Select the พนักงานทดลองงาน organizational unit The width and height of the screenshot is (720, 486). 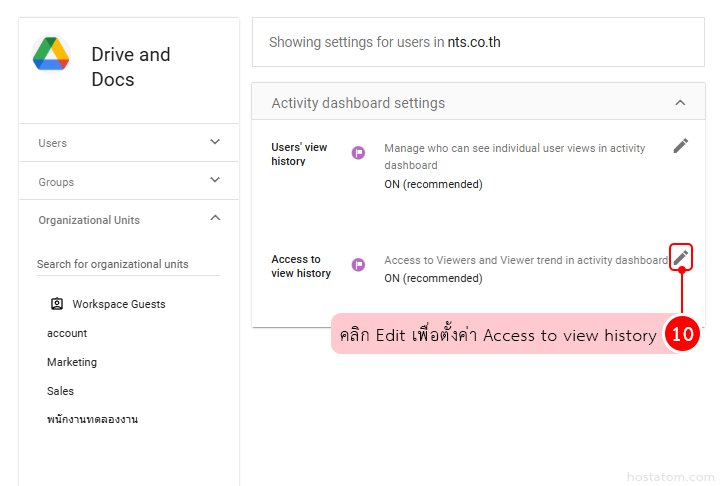92,419
